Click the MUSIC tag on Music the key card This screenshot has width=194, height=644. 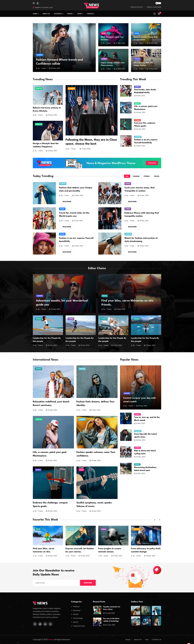coord(104,33)
